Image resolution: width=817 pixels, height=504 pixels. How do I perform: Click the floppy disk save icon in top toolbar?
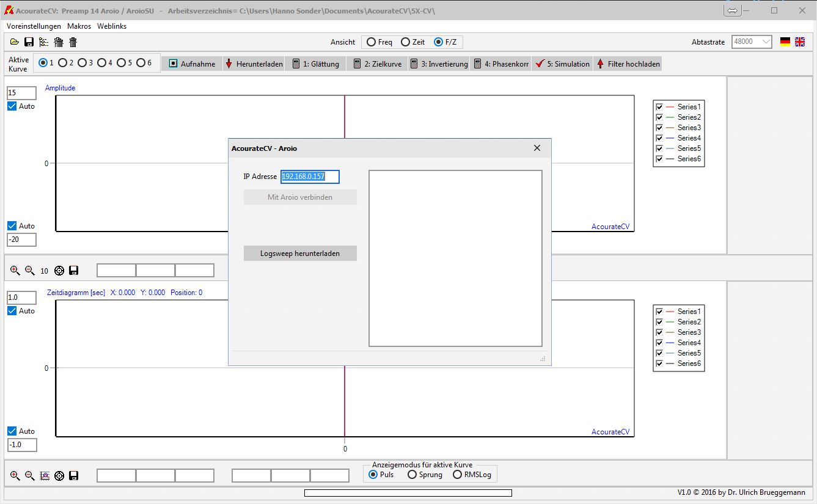(x=29, y=42)
